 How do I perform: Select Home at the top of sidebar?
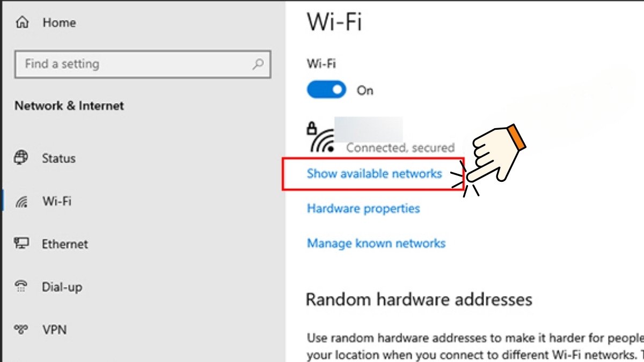[x=59, y=22]
